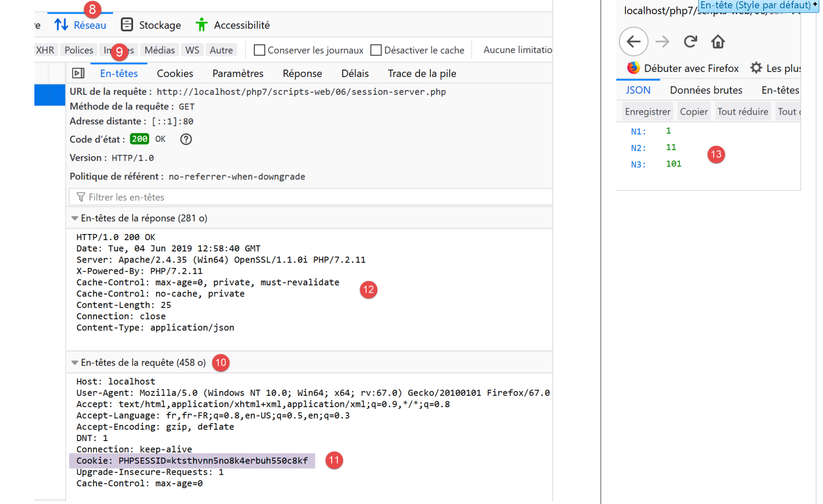Click the status code help question icon

coord(186,139)
